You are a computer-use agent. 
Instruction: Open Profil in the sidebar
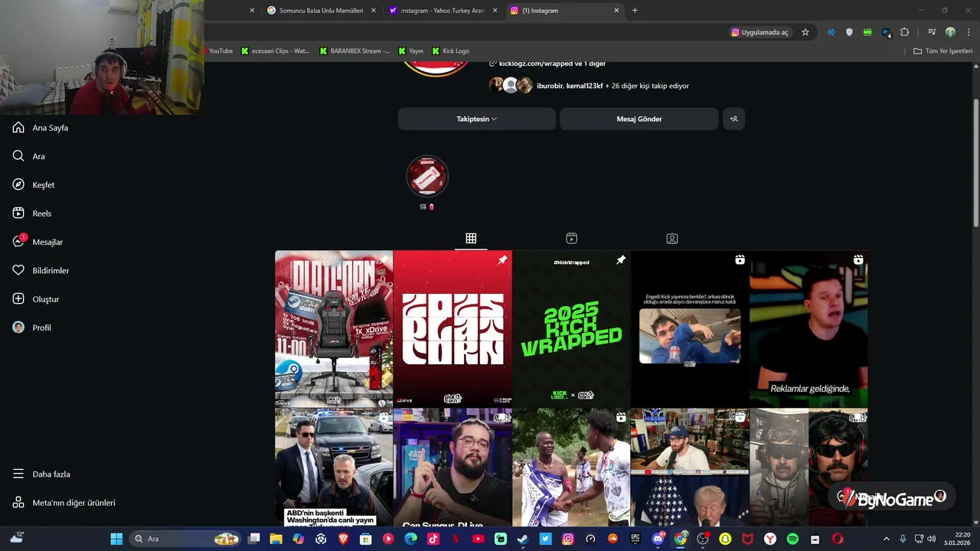click(x=32, y=328)
